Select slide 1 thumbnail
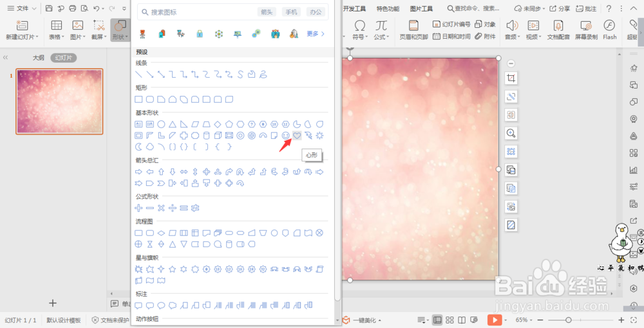Viewport: 644px width, 328px height. pos(59,101)
